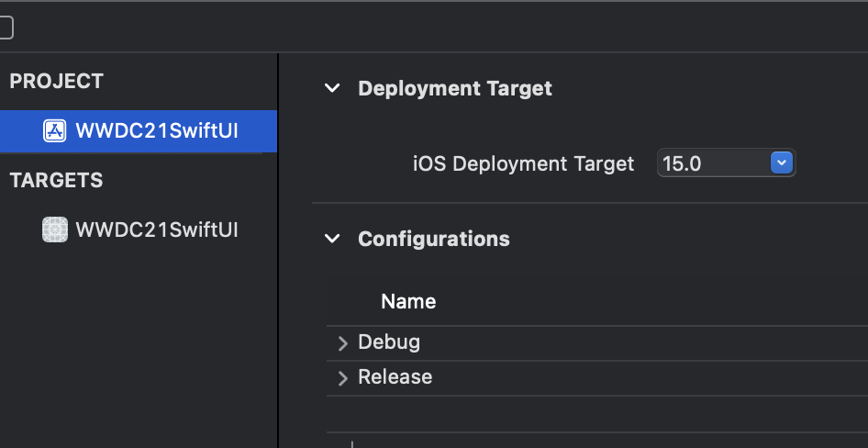Expand the Debug configuration row
The image size is (868, 448).
point(342,343)
